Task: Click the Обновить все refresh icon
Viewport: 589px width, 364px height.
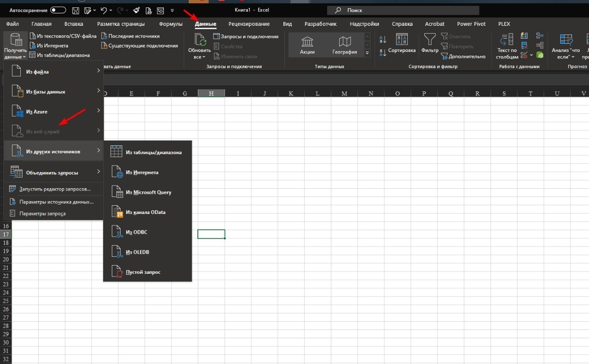Action: point(200,40)
